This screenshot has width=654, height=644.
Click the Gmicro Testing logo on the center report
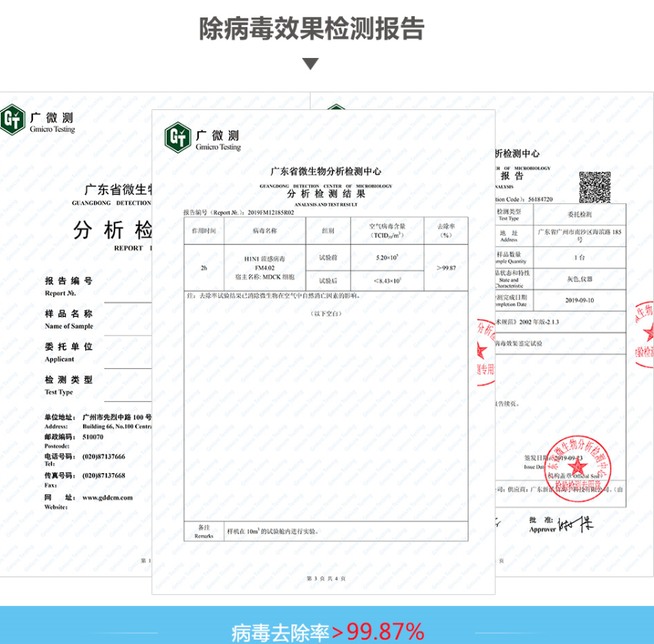coord(203,138)
